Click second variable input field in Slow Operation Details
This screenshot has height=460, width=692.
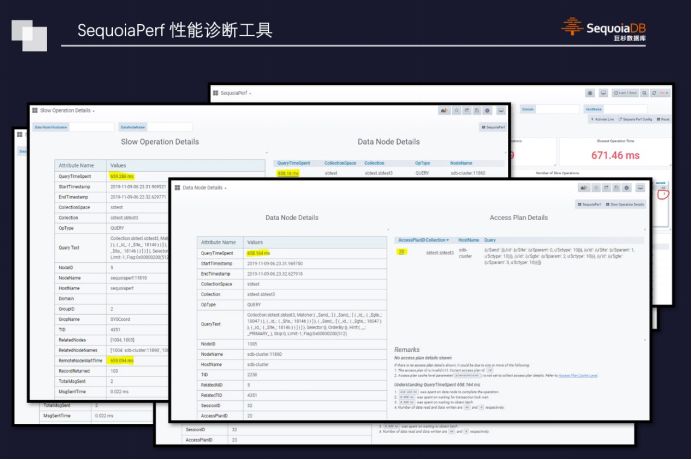(x=170, y=127)
